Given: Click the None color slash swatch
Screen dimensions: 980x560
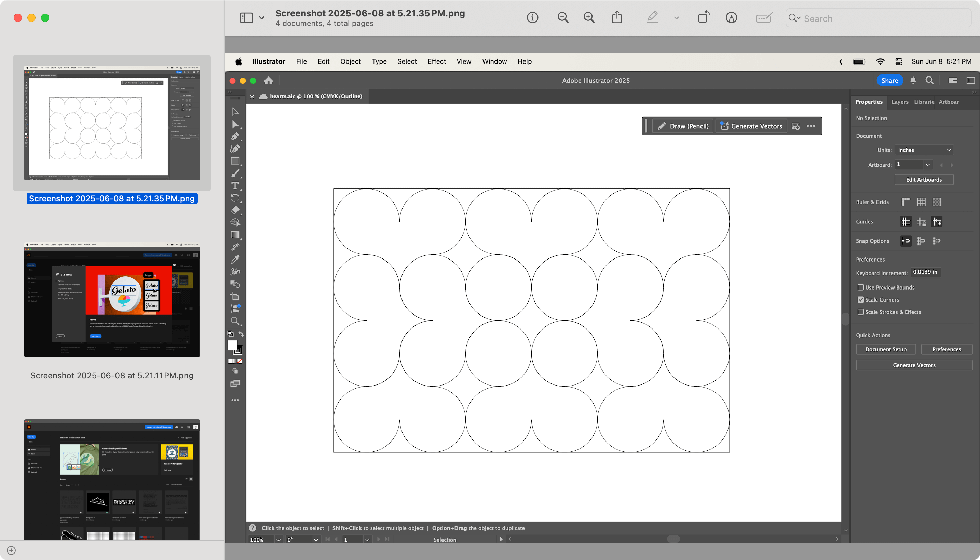Looking at the screenshot, I should pos(240,361).
